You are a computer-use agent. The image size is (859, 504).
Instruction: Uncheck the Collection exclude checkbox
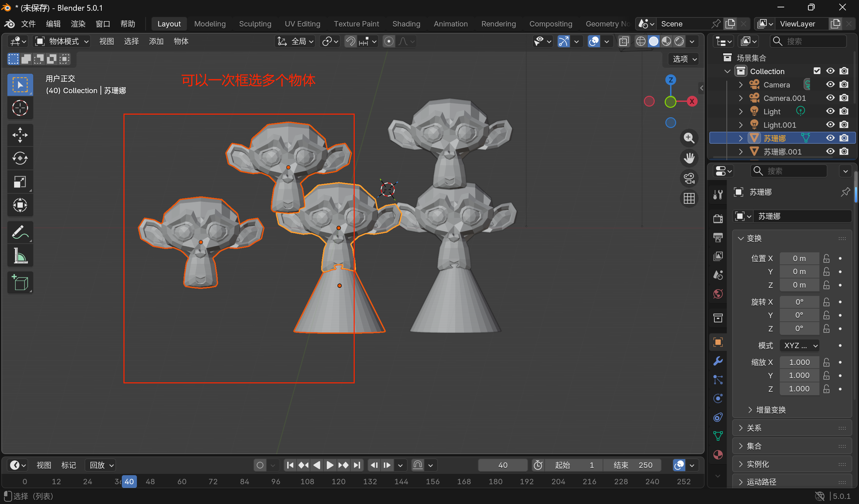817,71
